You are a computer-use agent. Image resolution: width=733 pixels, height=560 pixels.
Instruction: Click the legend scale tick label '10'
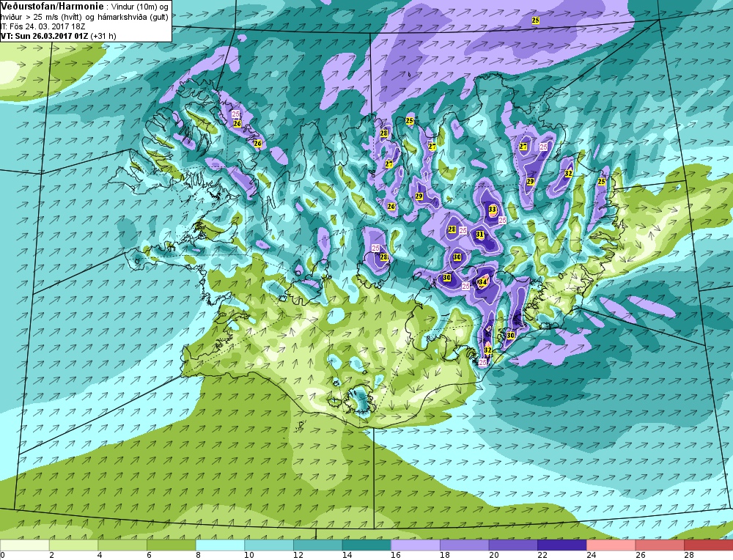[x=248, y=556]
